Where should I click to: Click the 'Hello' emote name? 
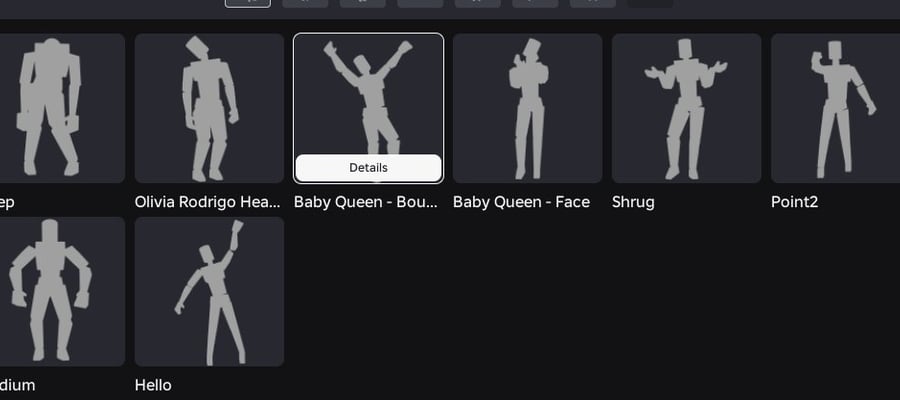pos(153,385)
